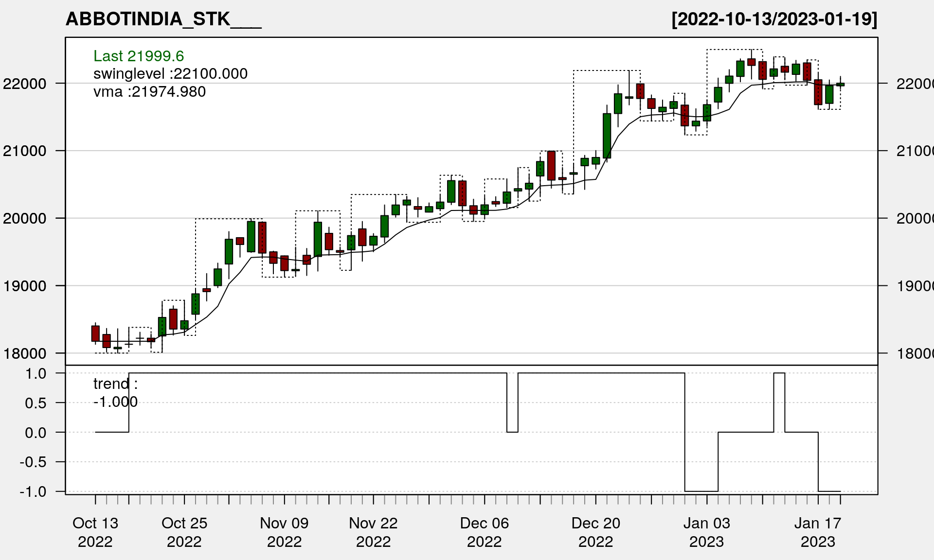Image resolution: width=934 pixels, height=560 pixels.
Task: Click the swinglevel 22100.000 text
Action: (170, 74)
